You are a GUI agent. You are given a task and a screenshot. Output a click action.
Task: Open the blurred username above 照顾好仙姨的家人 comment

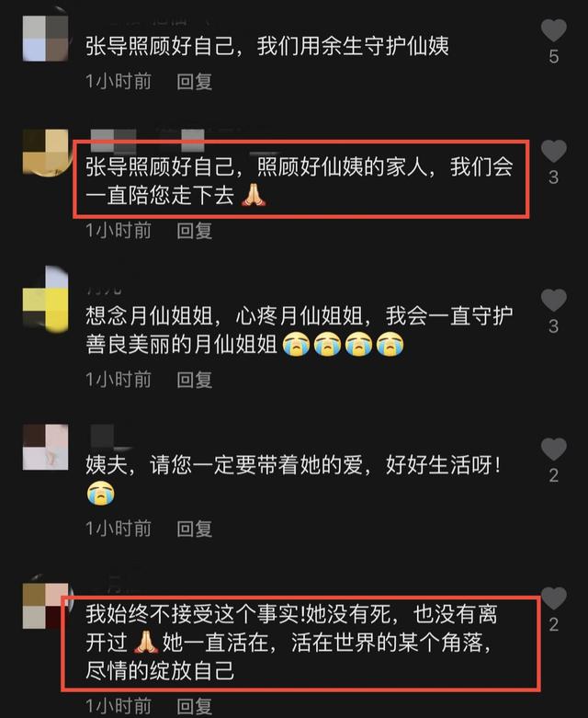pyautogui.click(x=147, y=139)
